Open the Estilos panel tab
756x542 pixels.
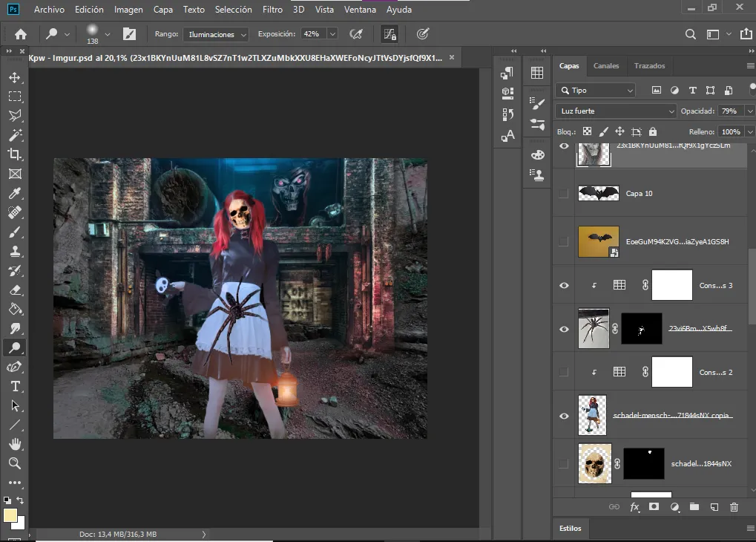click(571, 528)
